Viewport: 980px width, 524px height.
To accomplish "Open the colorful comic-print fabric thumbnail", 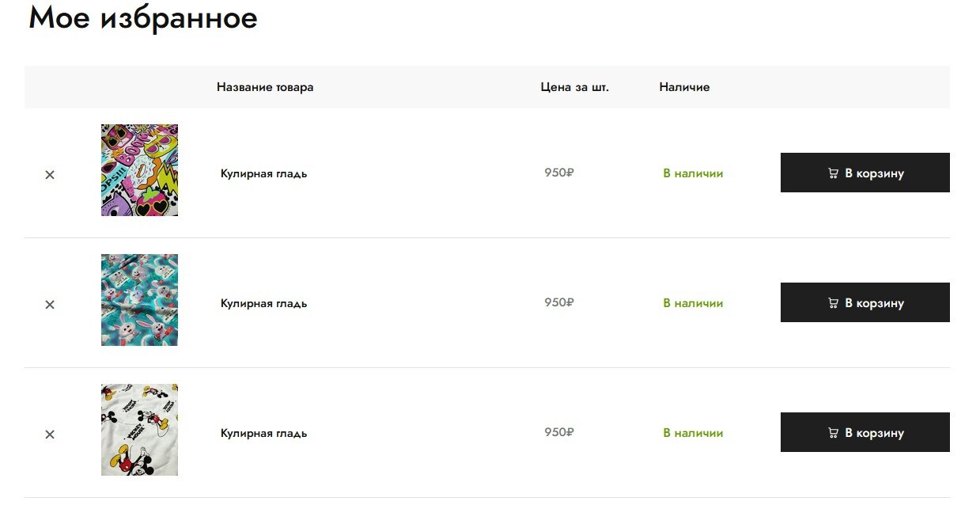I will pos(139,170).
